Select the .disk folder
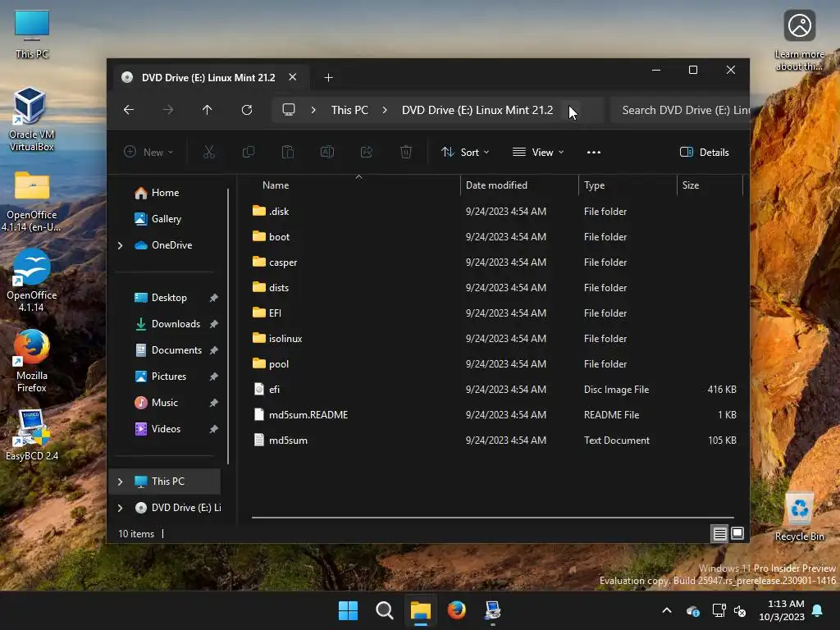This screenshot has height=630, width=840. [495, 212]
